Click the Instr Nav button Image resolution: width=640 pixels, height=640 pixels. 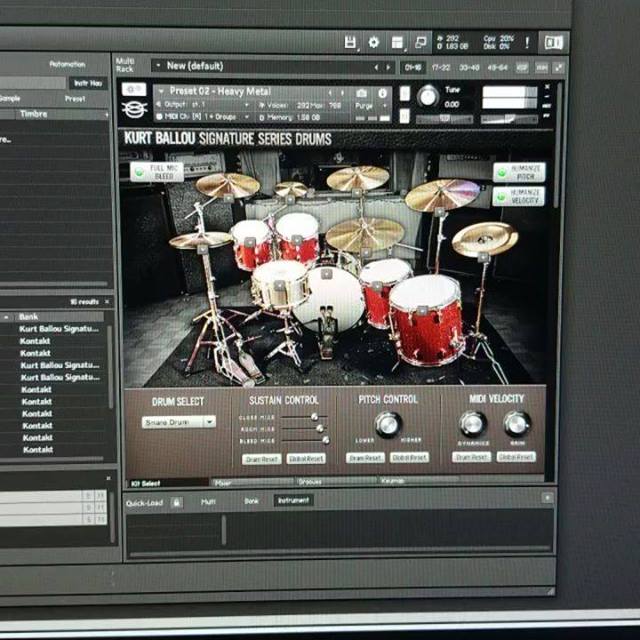point(88,83)
